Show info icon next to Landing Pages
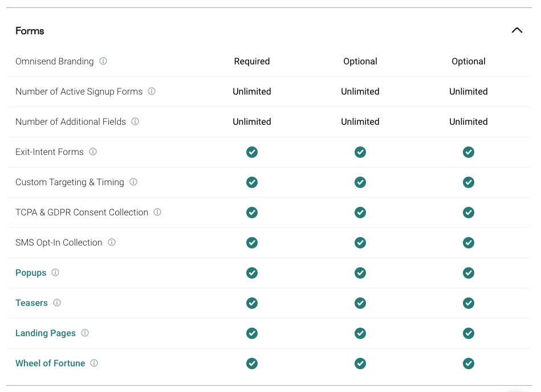541x392 pixels. point(85,333)
